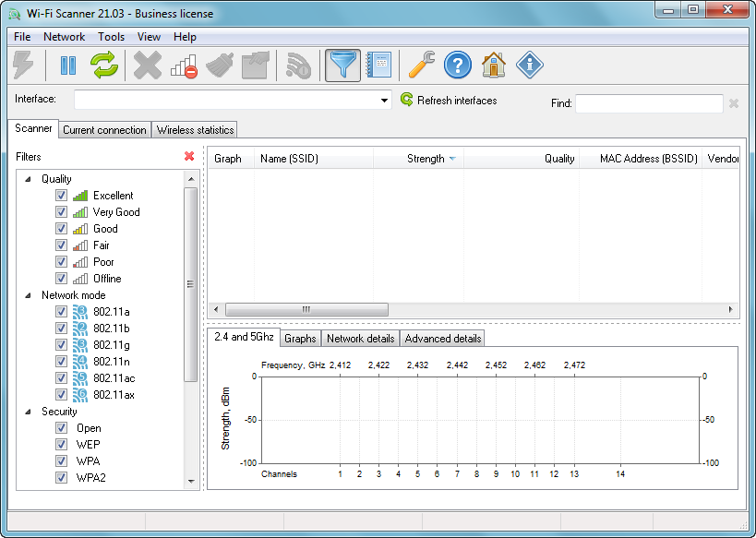The width and height of the screenshot is (756, 538).
Task: Toggle the 802.11n network mode checkbox
Action: pos(61,361)
